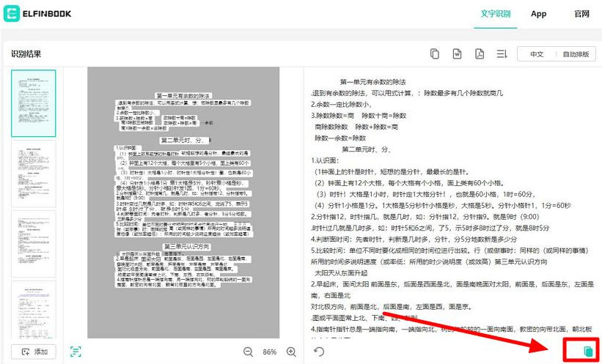
Task: Copy all recognized text from top toolbar
Action: pyautogui.click(x=435, y=54)
